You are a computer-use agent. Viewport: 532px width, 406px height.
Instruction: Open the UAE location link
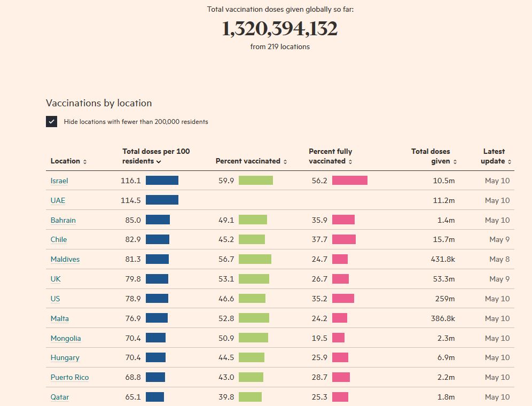tap(58, 200)
